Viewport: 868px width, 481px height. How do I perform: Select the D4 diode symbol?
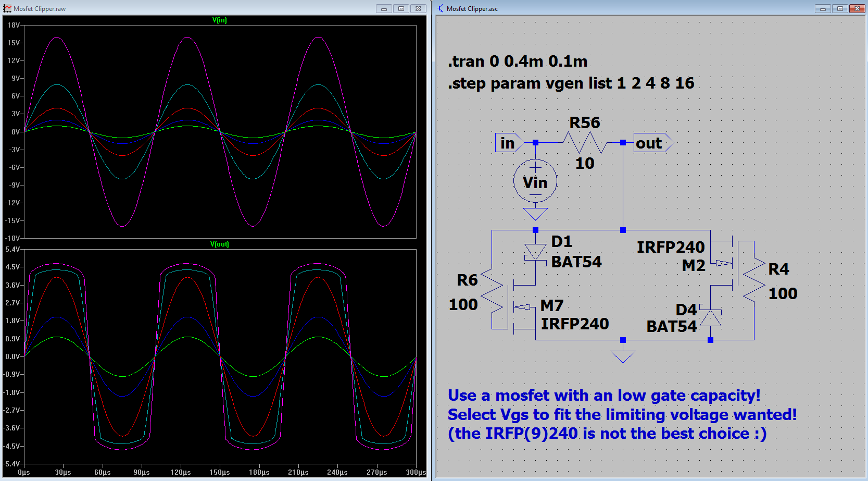711,317
